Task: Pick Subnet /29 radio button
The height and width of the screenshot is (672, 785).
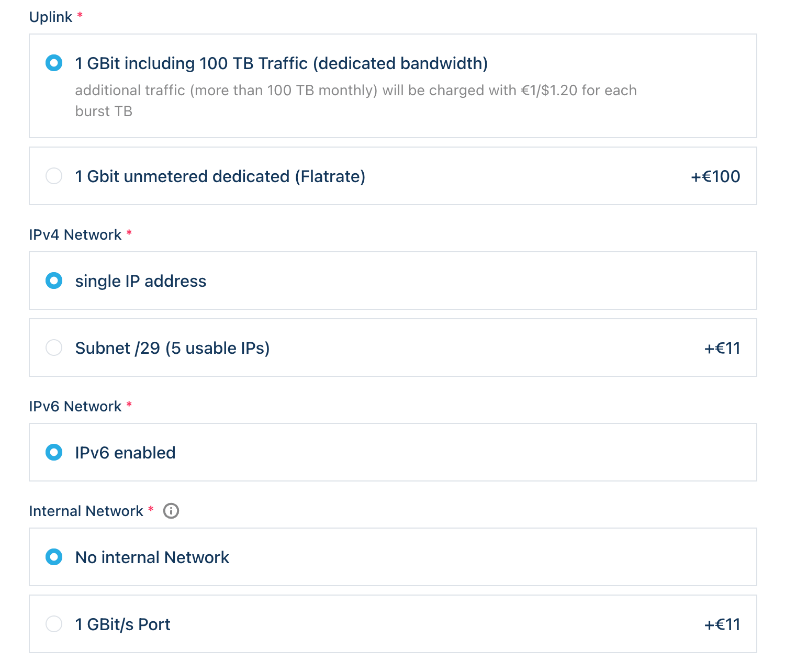Action: (54, 348)
